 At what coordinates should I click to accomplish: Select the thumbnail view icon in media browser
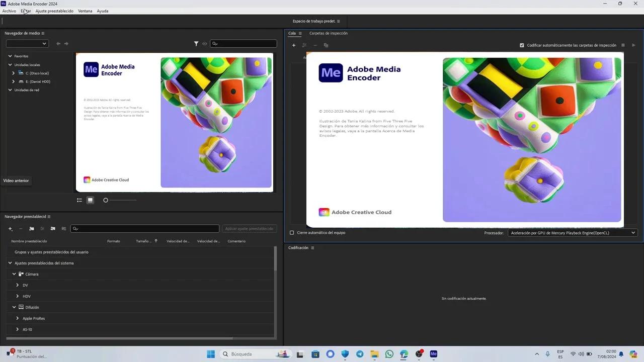[90, 200]
